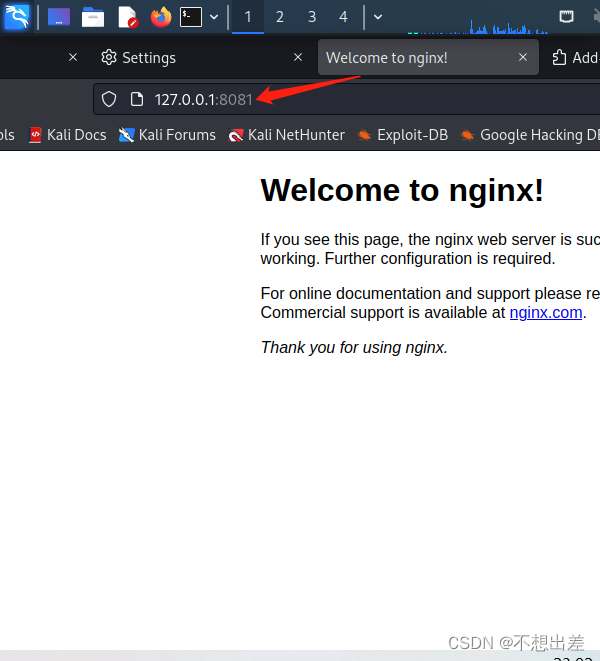
Task: Open the Google Hacking DB bookmark
Action: (x=530, y=135)
